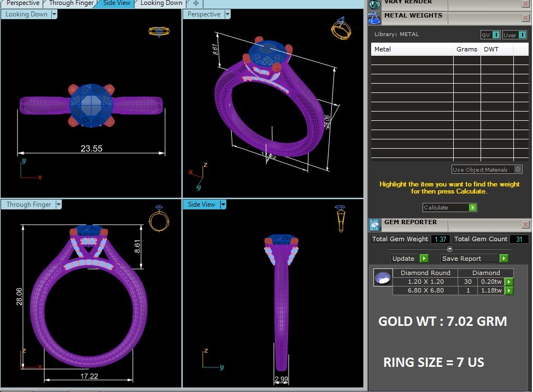Click the Metal Weights scale icon
This screenshot has height=392, width=533.
click(x=374, y=17)
